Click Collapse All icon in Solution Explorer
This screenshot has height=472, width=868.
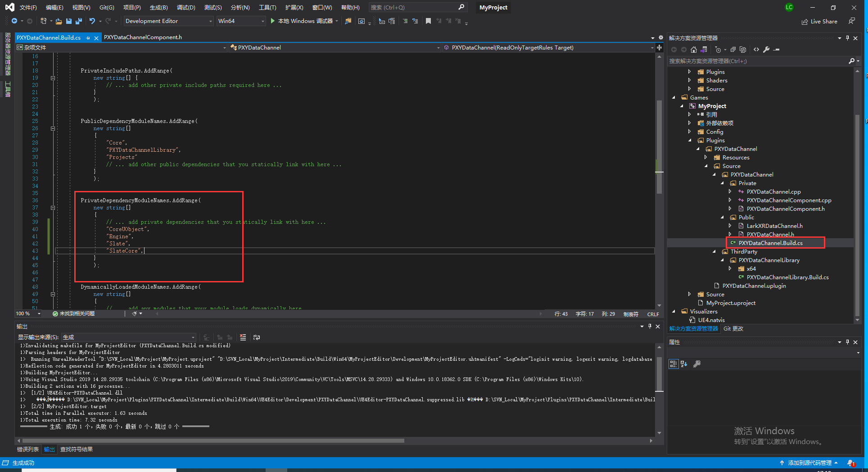click(733, 50)
